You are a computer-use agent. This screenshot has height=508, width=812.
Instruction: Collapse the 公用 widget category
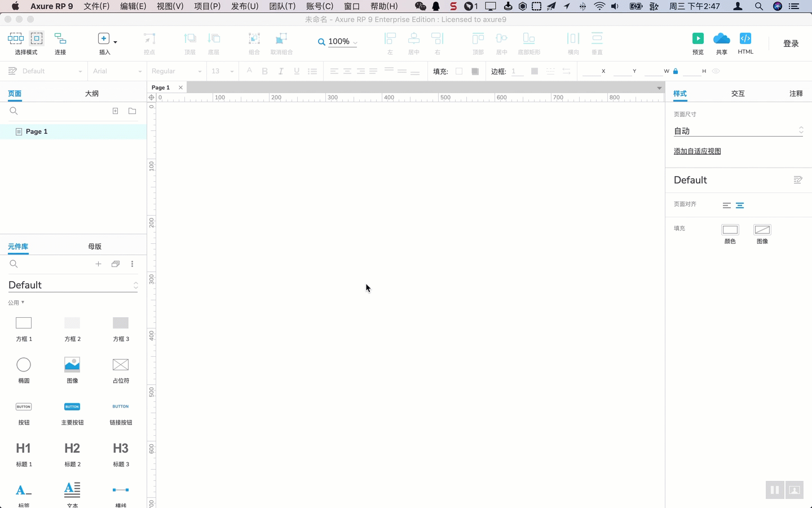click(x=16, y=303)
